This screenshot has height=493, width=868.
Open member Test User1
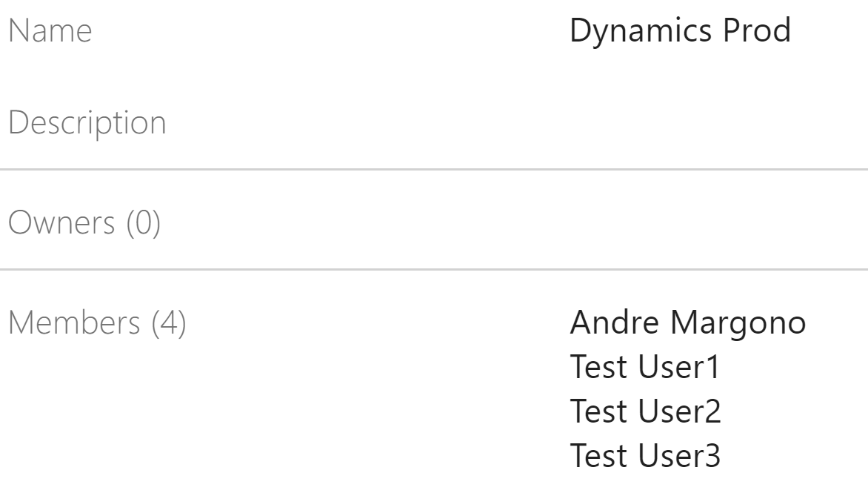(644, 368)
